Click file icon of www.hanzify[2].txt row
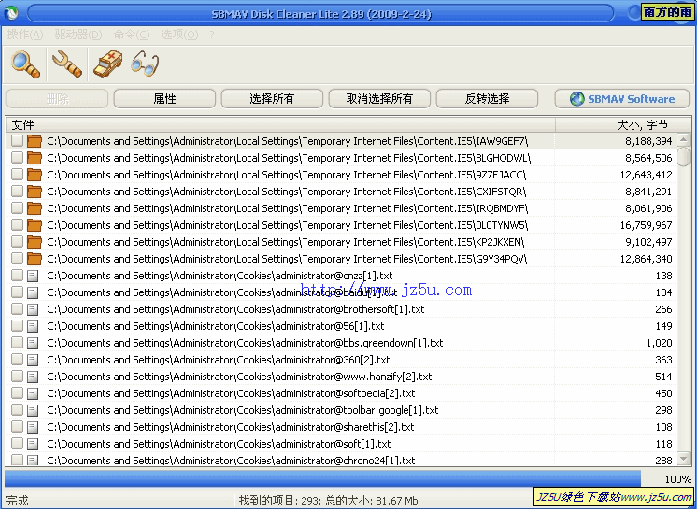Image resolution: width=697 pixels, height=509 pixels. [32, 377]
